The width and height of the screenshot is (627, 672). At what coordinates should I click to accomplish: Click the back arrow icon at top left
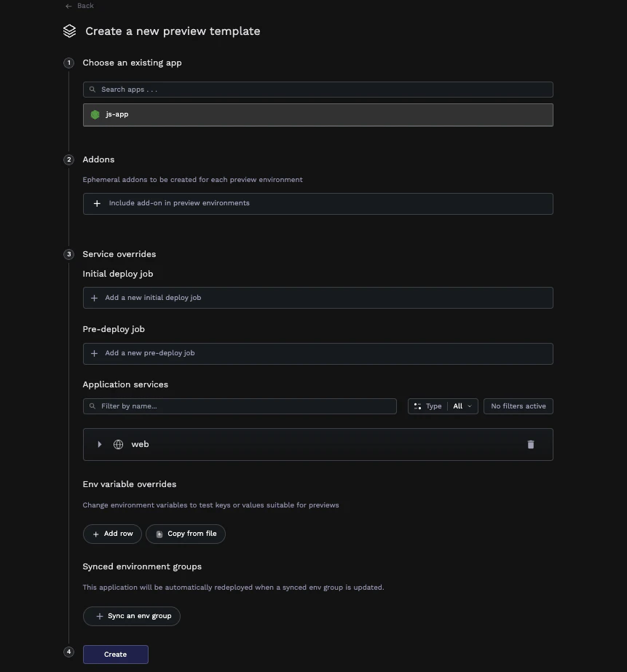(x=68, y=6)
